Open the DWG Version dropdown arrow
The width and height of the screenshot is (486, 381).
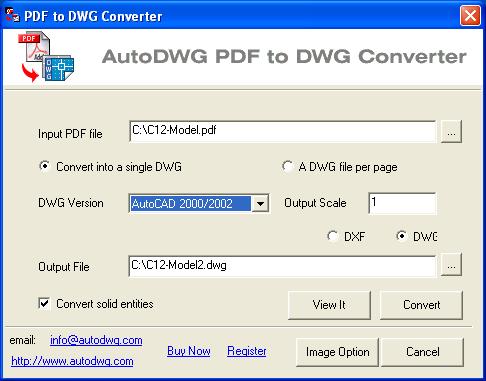click(260, 203)
